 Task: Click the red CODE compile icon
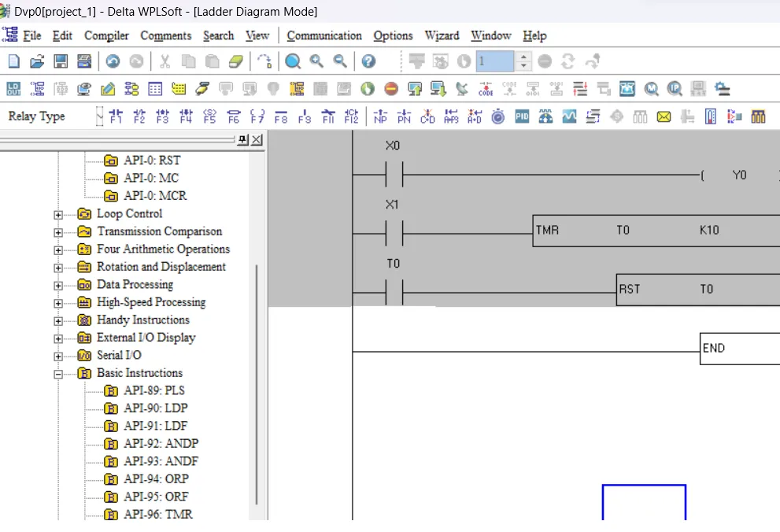pos(486,89)
